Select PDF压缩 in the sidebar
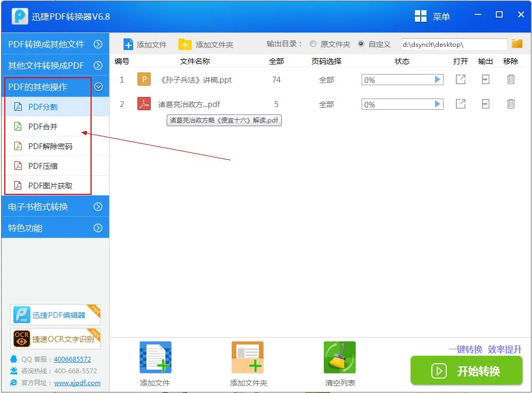Viewport: 532px width, 393px height. click(x=55, y=166)
